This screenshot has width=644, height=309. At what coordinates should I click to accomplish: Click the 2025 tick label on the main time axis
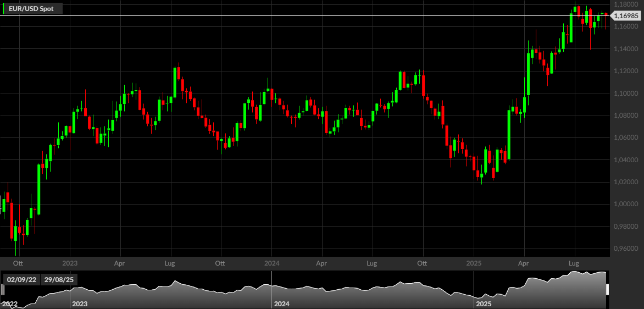(474, 263)
